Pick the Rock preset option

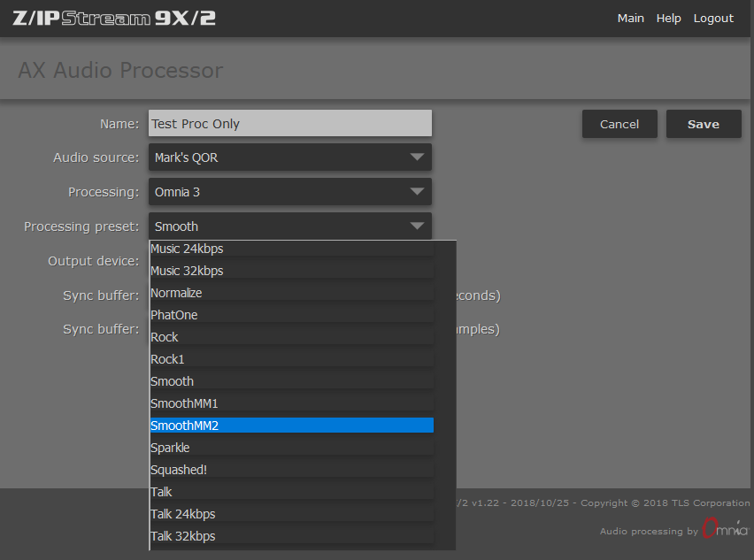tap(292, 337)
